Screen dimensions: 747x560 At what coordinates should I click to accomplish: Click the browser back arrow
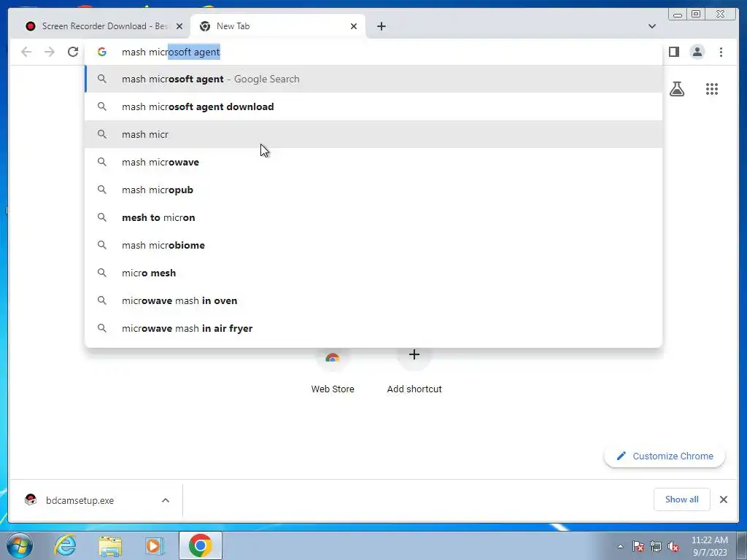(26, 52)
